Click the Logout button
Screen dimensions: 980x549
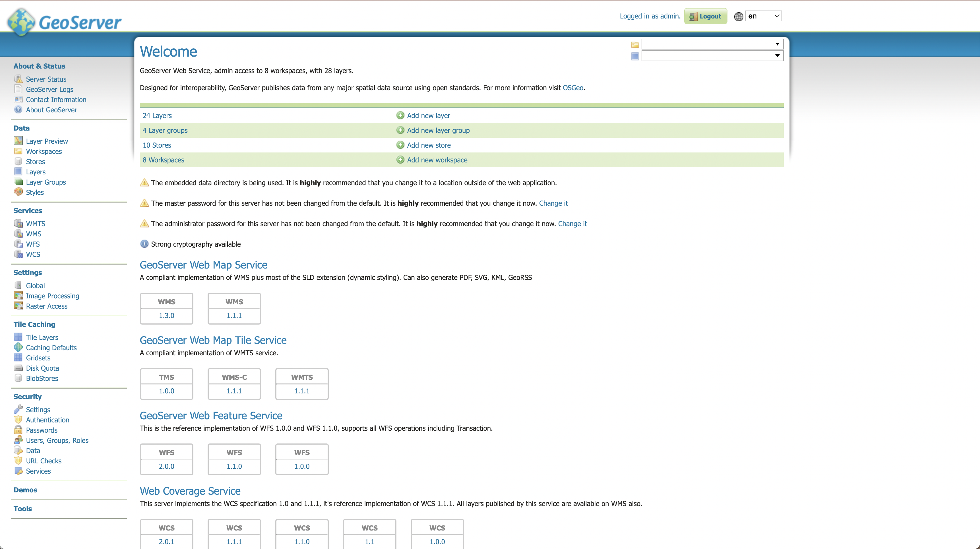click(x=705, y=16)
